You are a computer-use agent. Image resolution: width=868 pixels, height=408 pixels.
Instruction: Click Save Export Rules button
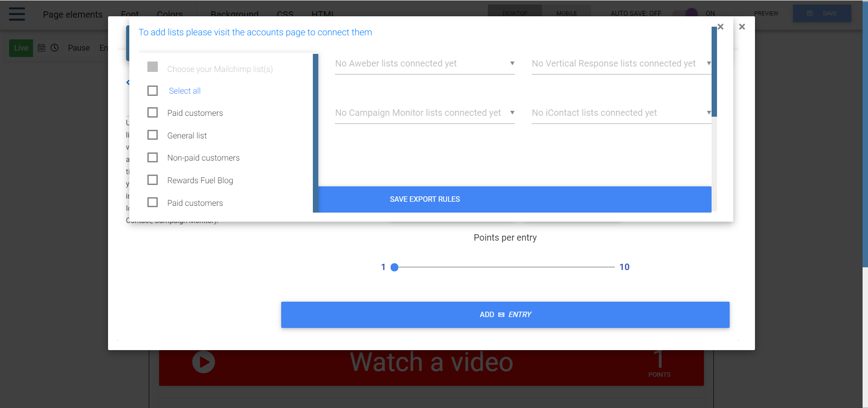(515, 199)
